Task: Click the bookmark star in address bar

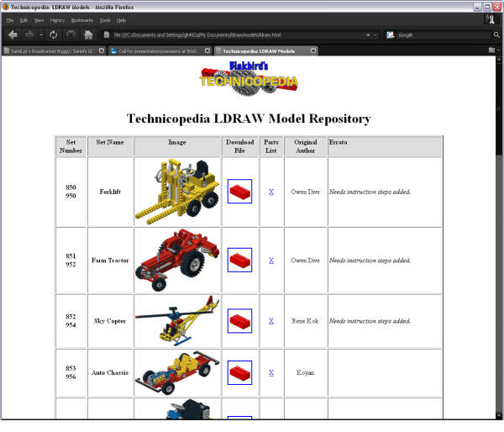Action: [x=368, y=35]
